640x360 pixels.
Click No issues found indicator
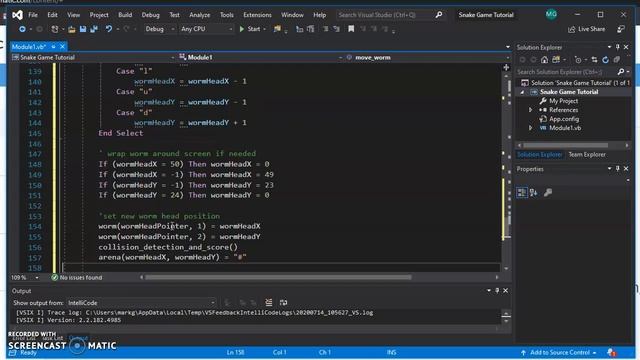(77, 278)
